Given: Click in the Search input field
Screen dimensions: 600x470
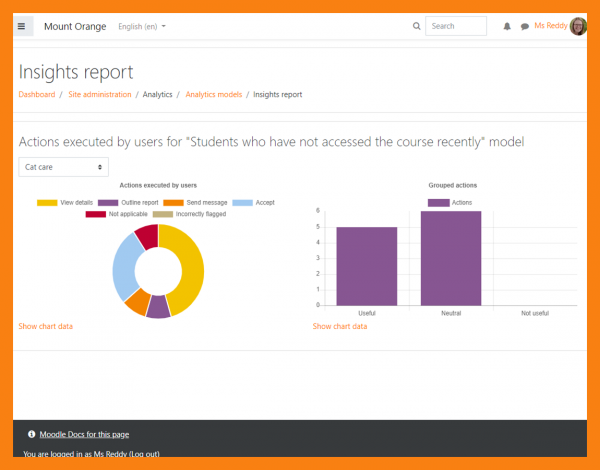Looking at the screenshot, I should coord(456,26).
